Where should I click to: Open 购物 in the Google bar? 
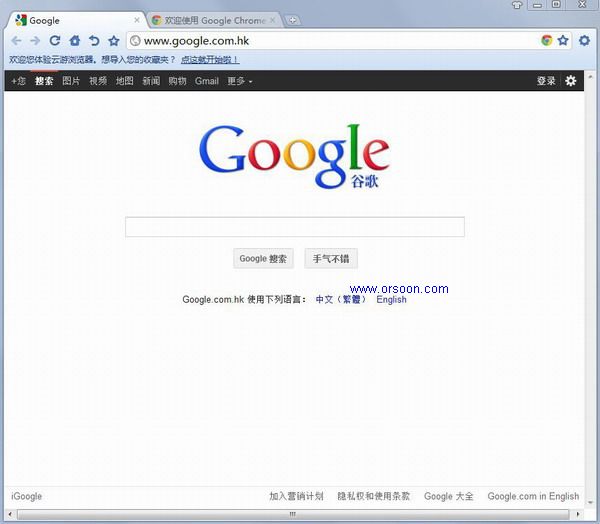178,81
